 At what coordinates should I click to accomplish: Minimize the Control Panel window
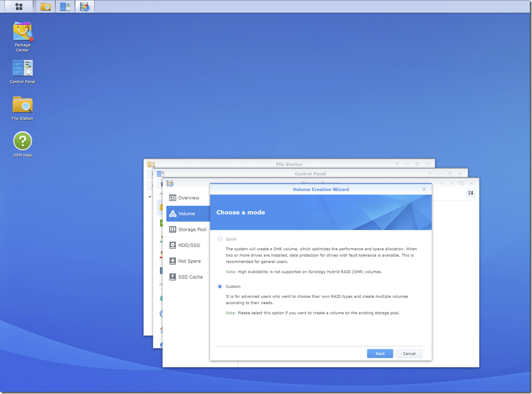pos(440,174)
